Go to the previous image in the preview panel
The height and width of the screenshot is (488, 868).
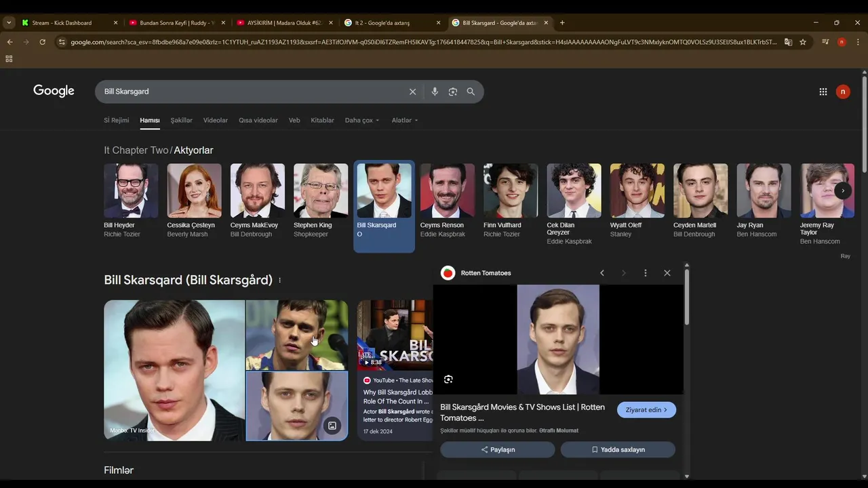(602, 272)
